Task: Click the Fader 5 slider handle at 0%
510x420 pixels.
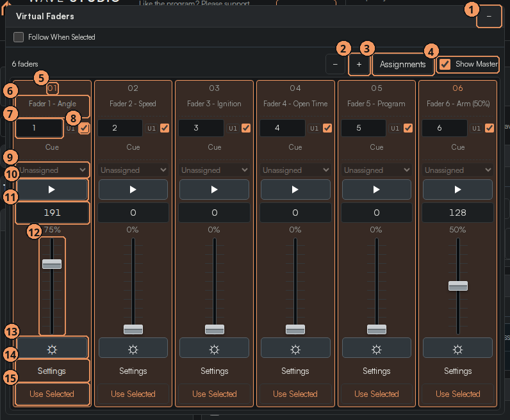Action: pyautogui.click(x=377, y=329)
